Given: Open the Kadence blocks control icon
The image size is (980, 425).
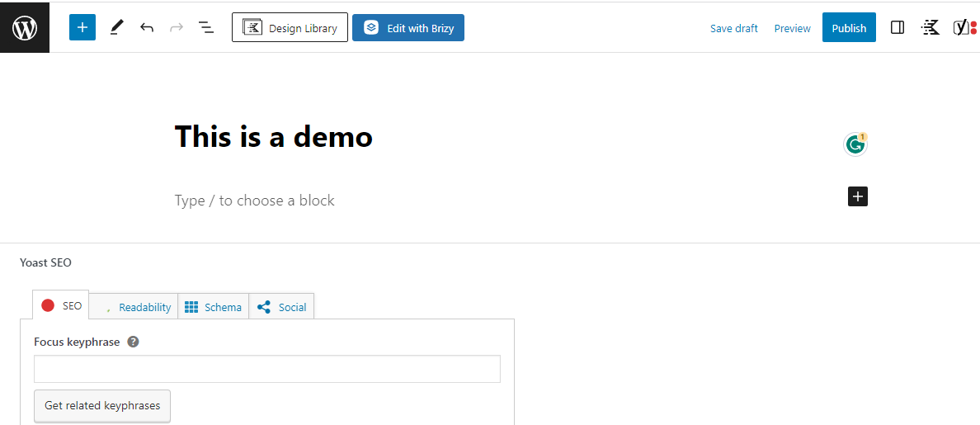Looking at the screenshot, I should tap(931, 27).
